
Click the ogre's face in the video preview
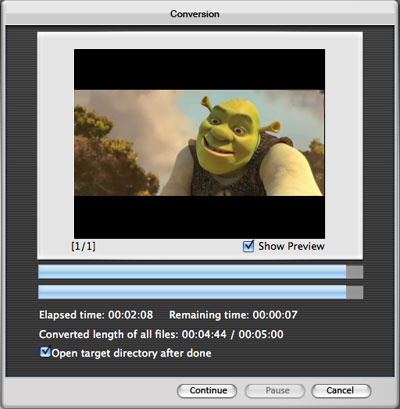click(x=224, y=134)
